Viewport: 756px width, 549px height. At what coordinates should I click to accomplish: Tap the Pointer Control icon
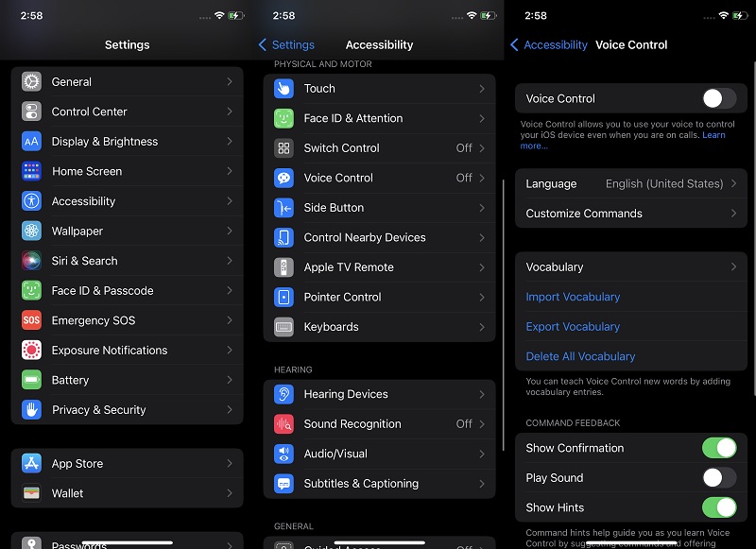point(284,298)
